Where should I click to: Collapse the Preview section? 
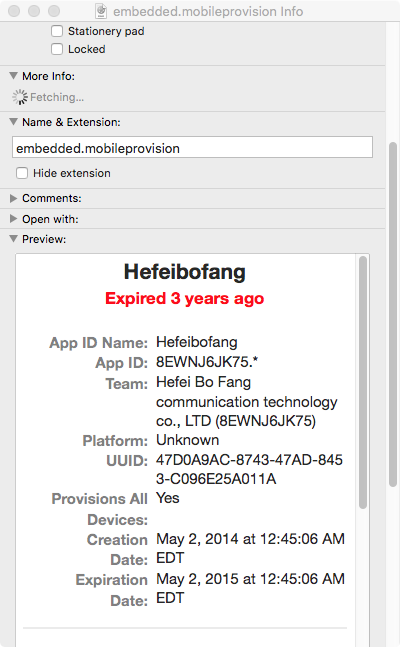click(14, 239)
